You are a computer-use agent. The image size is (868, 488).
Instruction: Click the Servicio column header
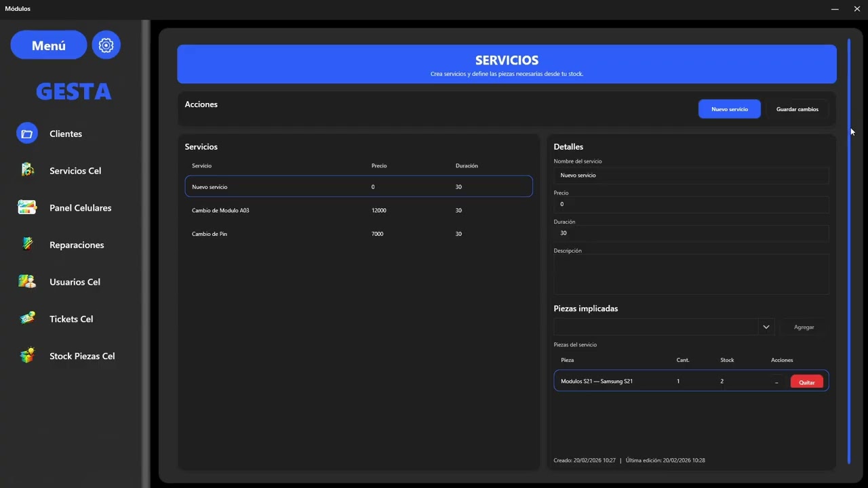pyautogui.click(x=202, y=166)
